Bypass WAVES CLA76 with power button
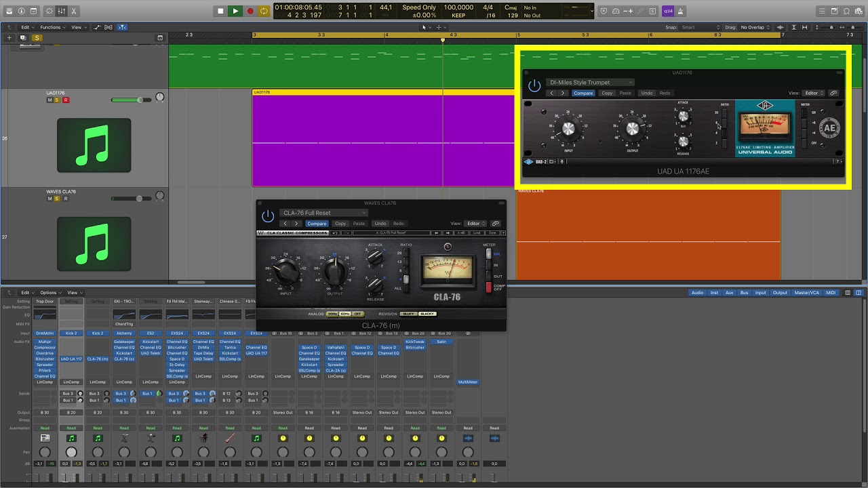The image size is (868, 488). point(268,216)
